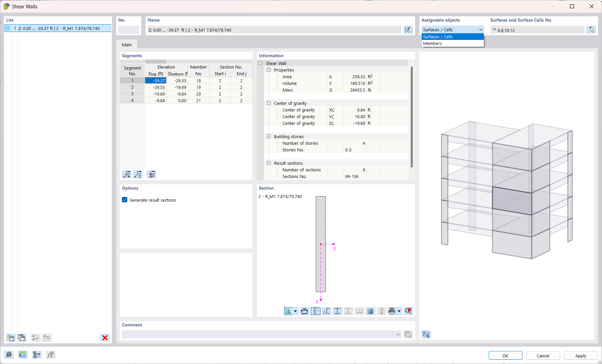Cancel the Shear Walls dialog
This screenshot has height=364, width=602.
click(x=543, y=355)
